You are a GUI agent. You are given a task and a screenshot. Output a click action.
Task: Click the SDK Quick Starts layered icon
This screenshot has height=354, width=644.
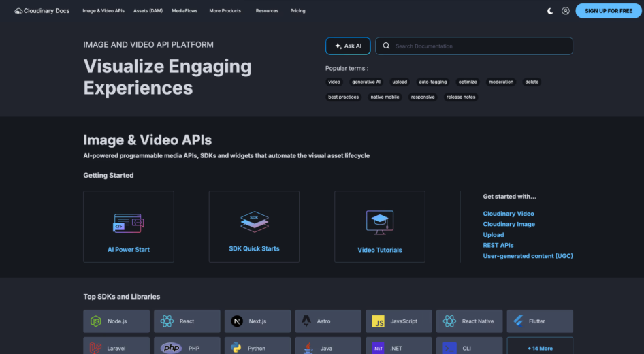pyautogui.click(x=254, y=222)
